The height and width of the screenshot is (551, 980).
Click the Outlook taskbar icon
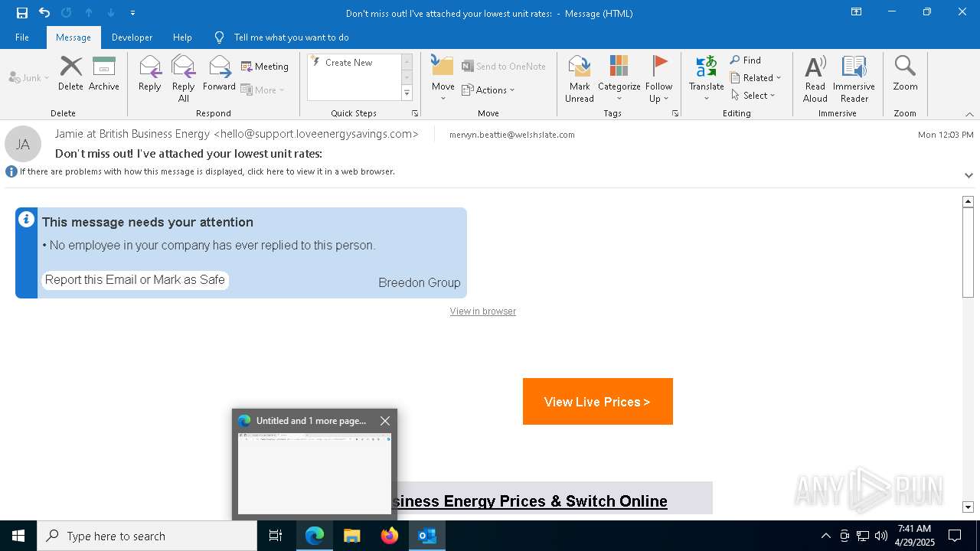pos(427,536)
